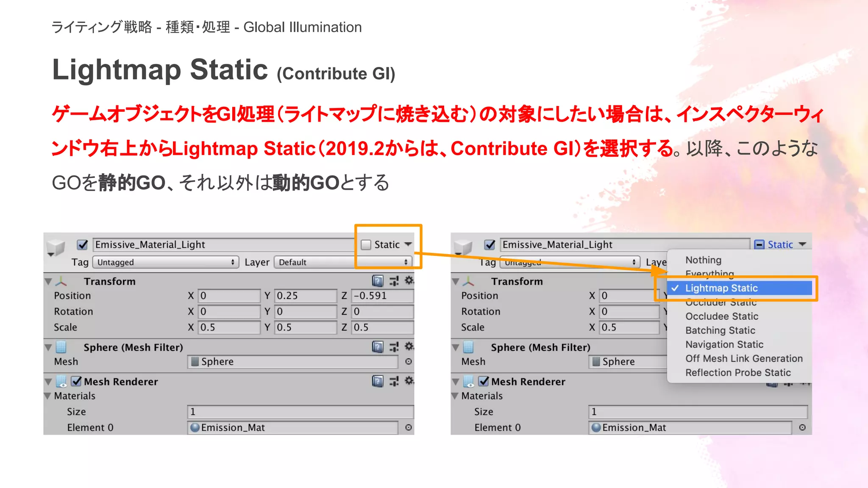Open Transform preset icon in left inspector
The image size is (868, 488).
394,281
